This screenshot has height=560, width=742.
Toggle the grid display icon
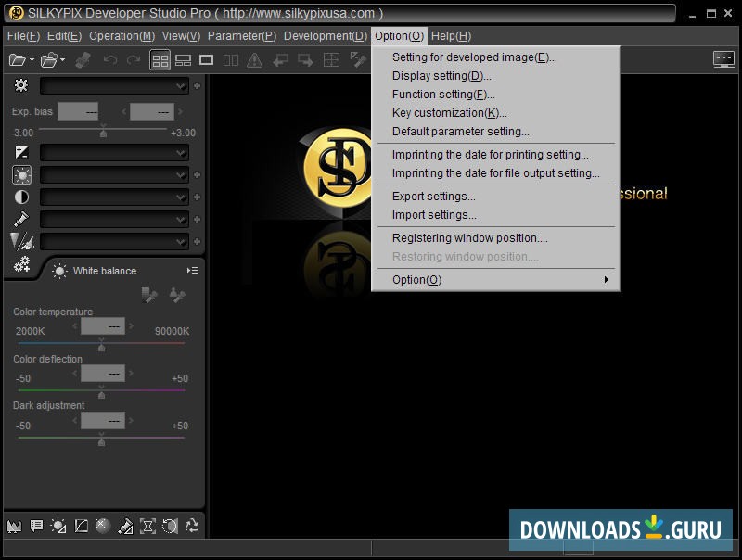tap(331, 60)
